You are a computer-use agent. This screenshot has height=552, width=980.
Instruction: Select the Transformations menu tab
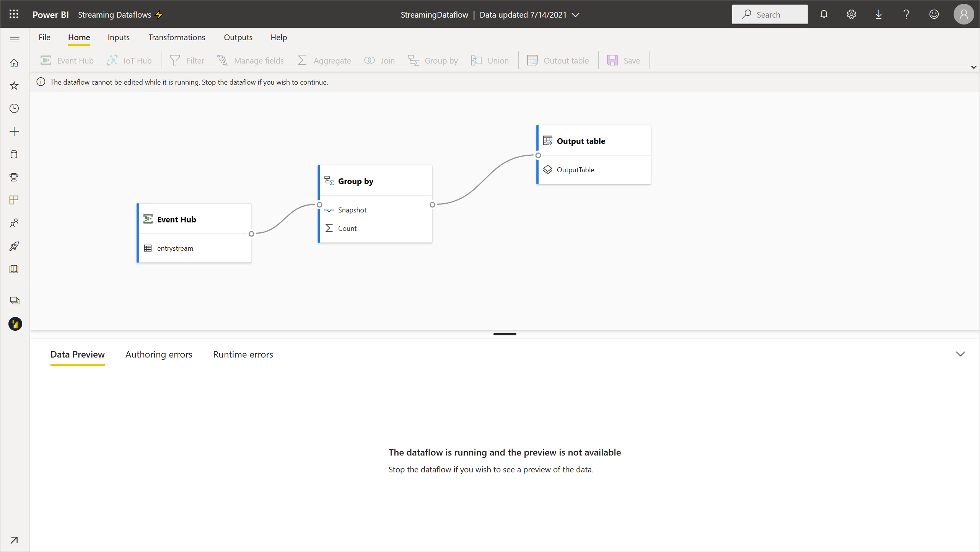point(176,37)
